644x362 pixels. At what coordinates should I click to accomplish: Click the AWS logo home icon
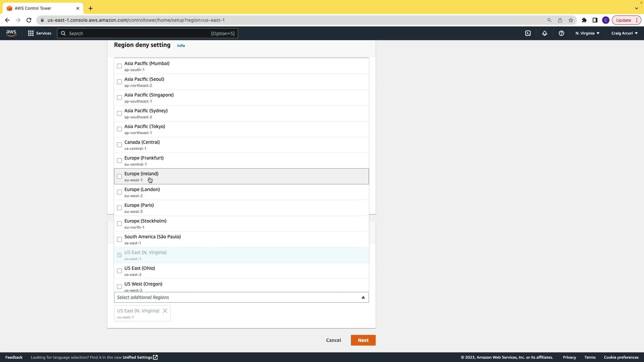click(11, 33)
